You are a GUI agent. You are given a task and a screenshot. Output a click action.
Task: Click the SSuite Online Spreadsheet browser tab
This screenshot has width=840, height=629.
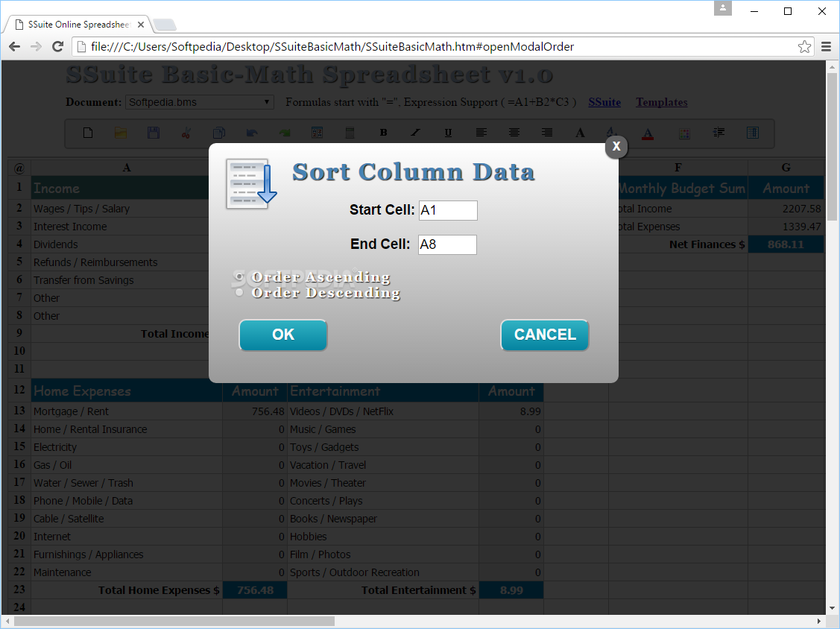pos(78,25)
